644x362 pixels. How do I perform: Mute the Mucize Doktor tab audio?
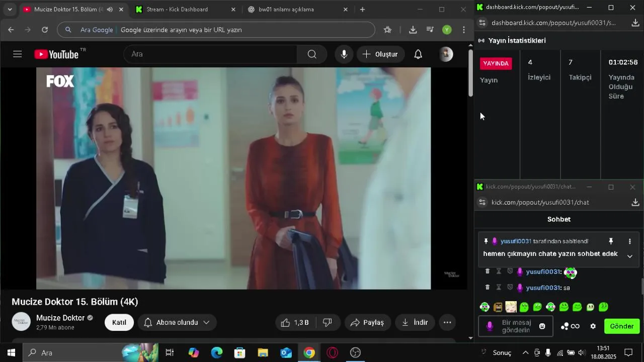(110, 10)
